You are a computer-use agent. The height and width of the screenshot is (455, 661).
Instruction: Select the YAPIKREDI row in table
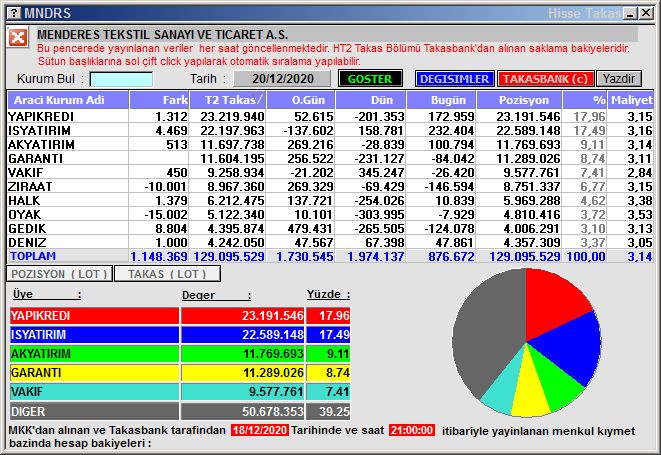[x=330, y=116]
